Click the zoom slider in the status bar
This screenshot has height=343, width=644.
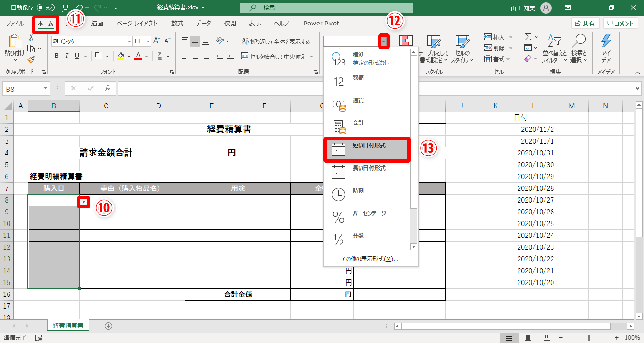[x=589, y=338]
